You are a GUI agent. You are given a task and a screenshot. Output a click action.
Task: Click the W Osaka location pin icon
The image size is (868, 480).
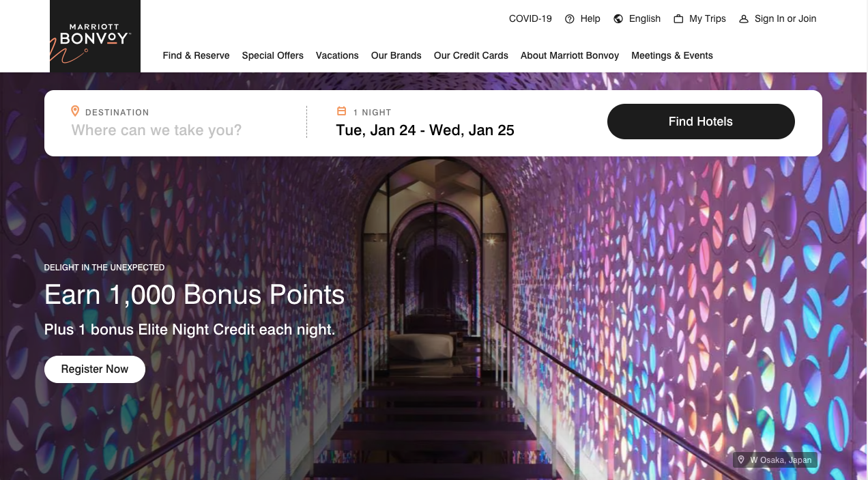[741, 460]
